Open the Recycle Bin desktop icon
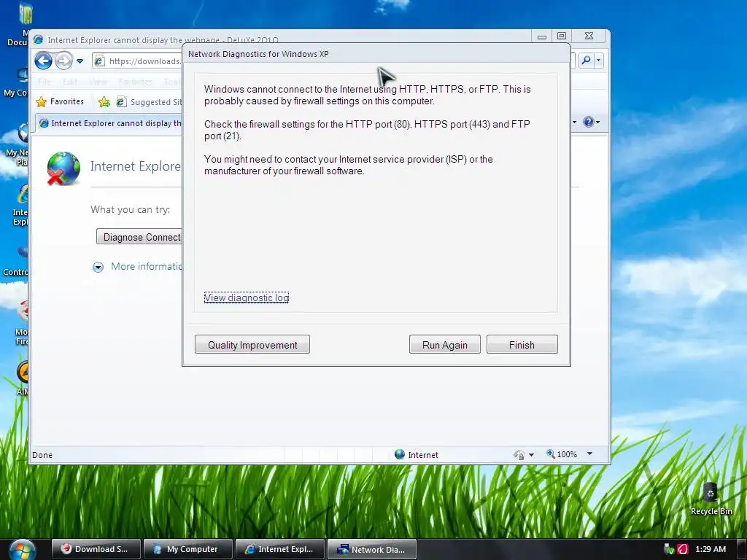Screen dimensions: 747x560 click(711, 499)
